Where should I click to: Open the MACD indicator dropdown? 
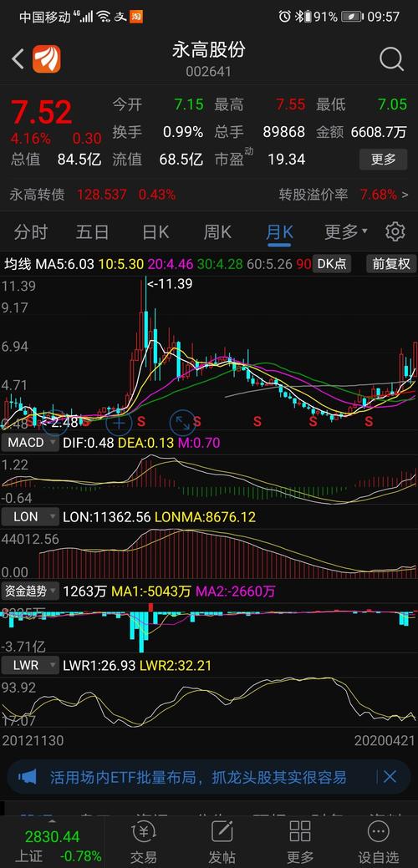pyautogui.click(x=29, y=443)
